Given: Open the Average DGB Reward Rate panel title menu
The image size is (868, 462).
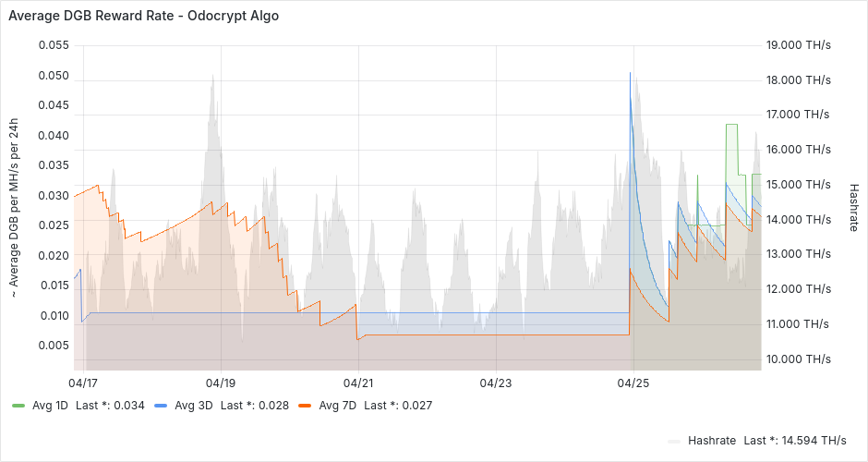Looking at the screenshot, I should (143, 17).
